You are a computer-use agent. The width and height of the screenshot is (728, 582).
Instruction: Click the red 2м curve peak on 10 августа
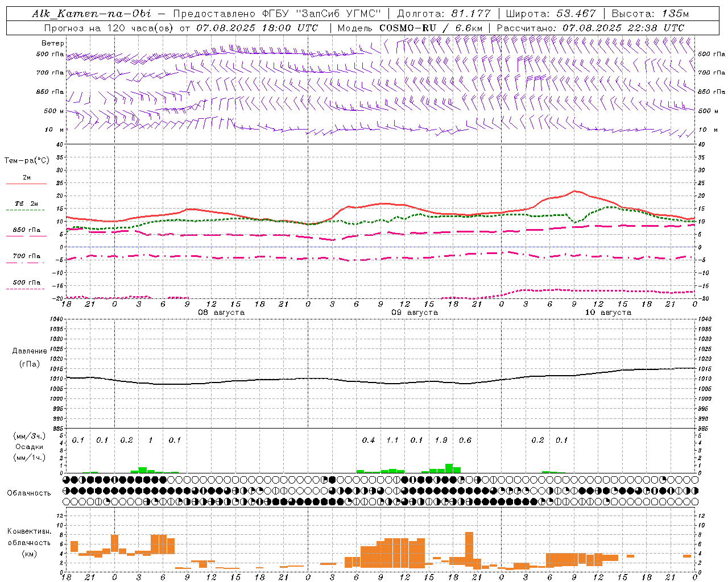pos(574,191)
